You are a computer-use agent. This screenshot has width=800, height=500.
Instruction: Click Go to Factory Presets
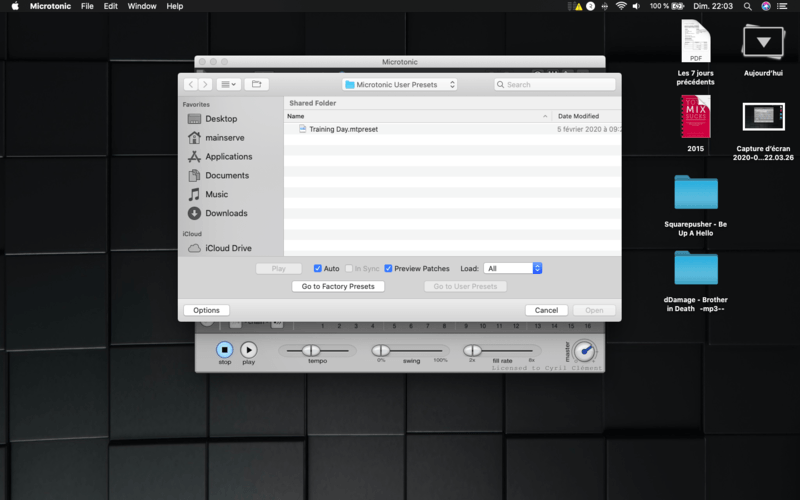pos(338,286)
